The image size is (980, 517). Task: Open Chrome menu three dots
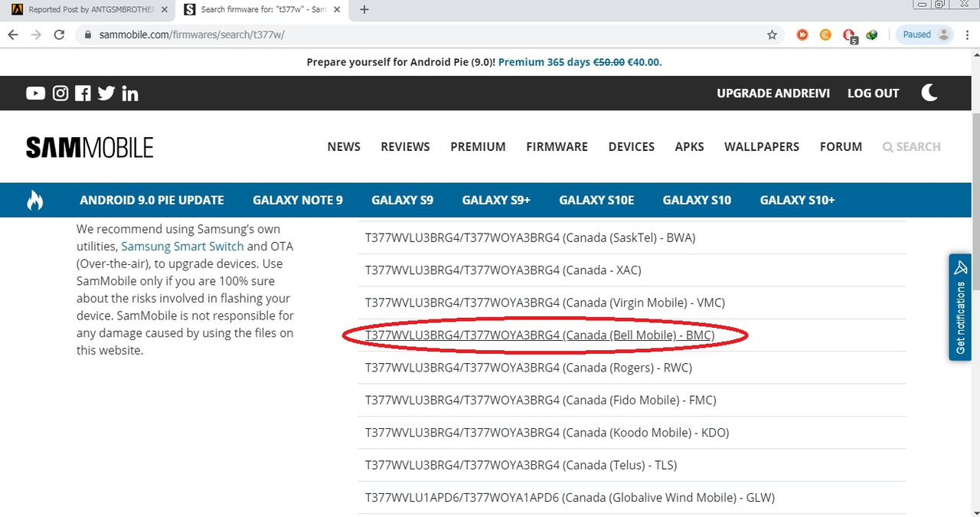point(968,34)
